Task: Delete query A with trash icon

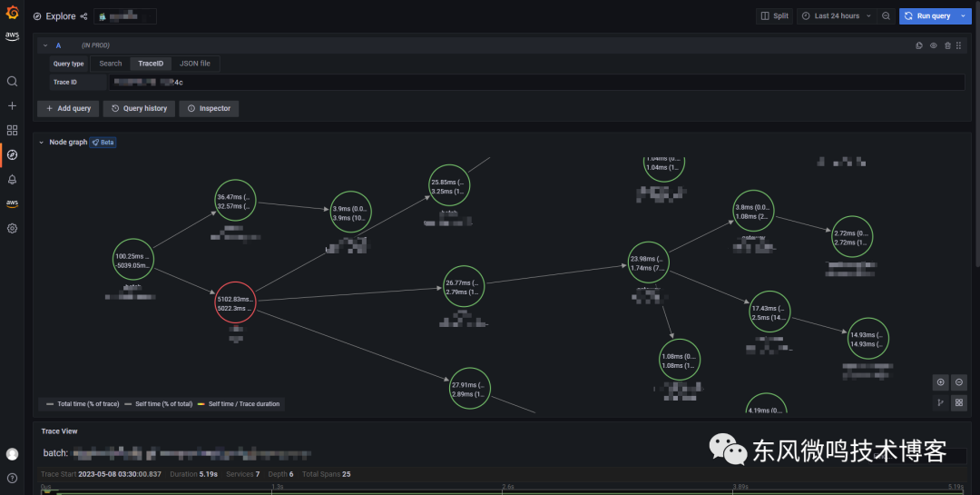Action: (x=947, y=45)
